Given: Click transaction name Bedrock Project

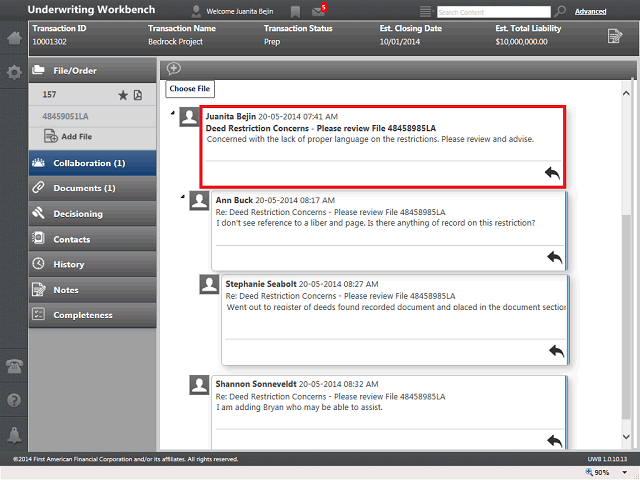Looking at the screenshot, I should click(x=176, y=42).
